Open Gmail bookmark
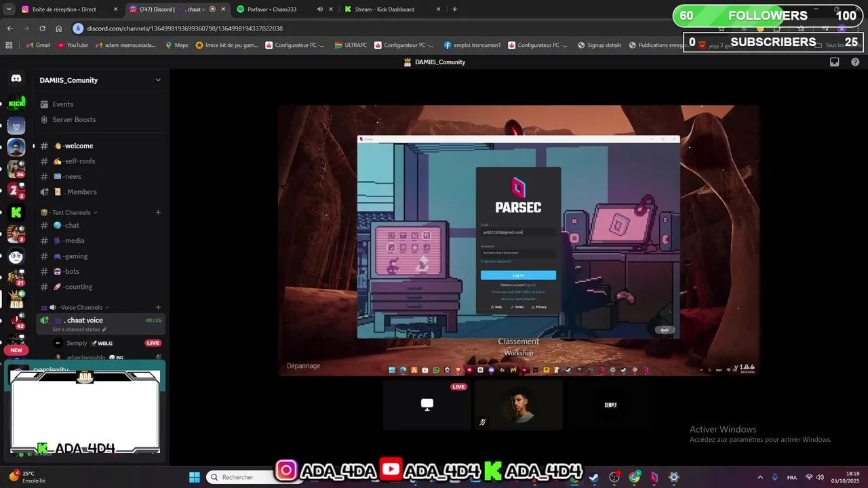The image size is (868, 488). click(x=38, y=45)
